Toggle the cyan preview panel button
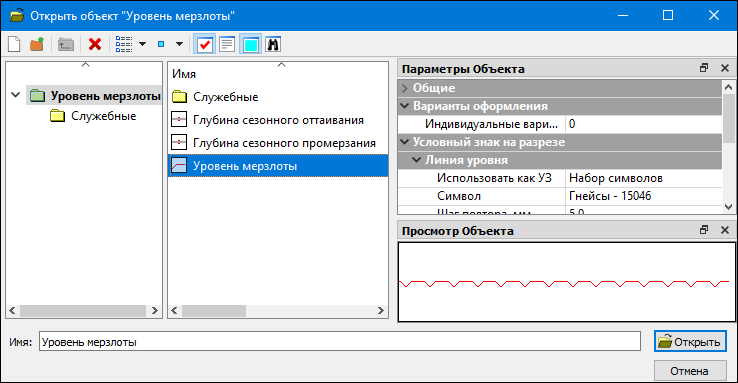 coord(250,45)
